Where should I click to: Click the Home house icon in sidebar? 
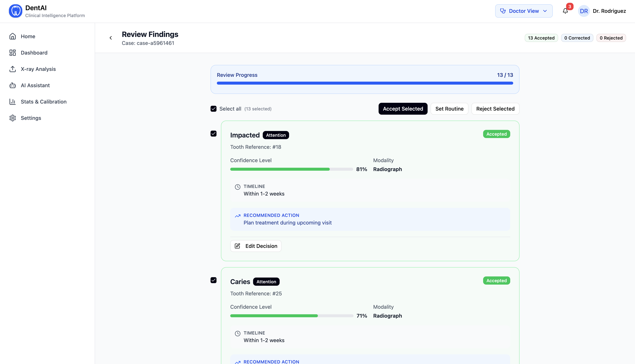click(12, 36)
